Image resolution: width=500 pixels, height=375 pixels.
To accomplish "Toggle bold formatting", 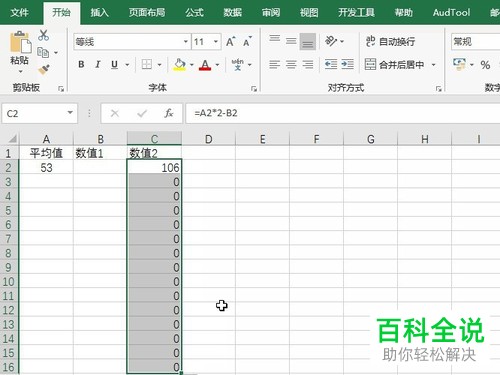I will [81, 64].
